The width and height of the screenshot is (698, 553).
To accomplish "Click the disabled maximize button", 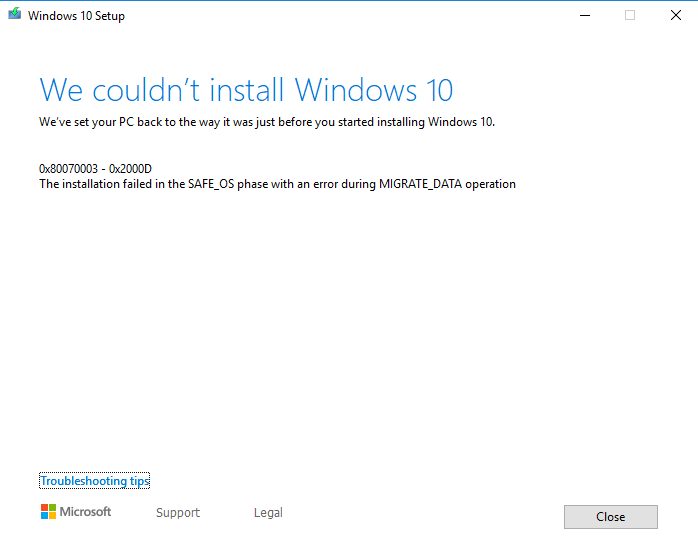I will 630,16.
